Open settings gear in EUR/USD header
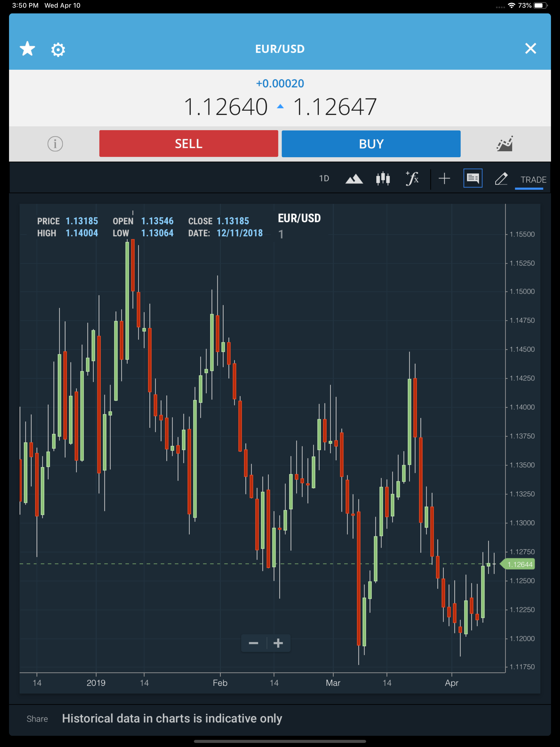The height and width of the screenshot is (747, 560). (58, 49)
